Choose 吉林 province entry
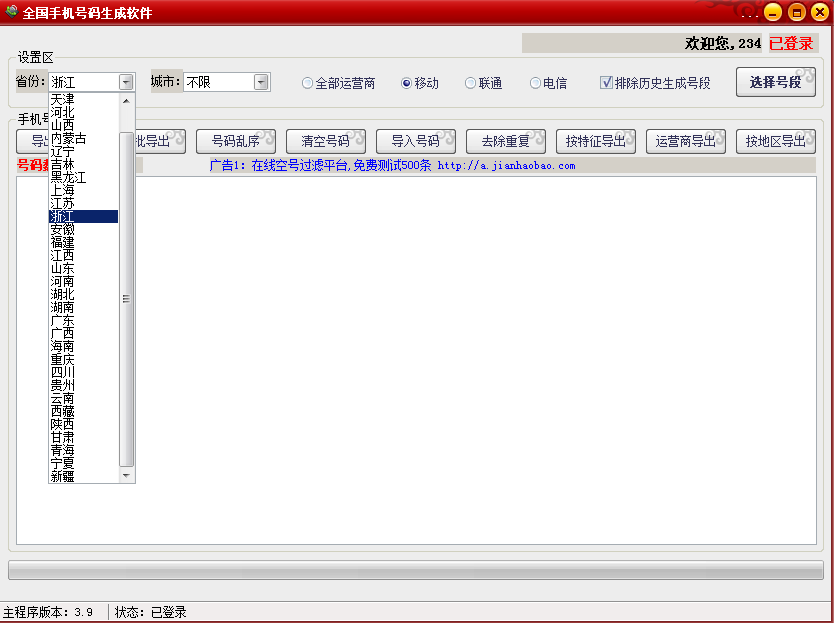 click(x=84, y=164)
